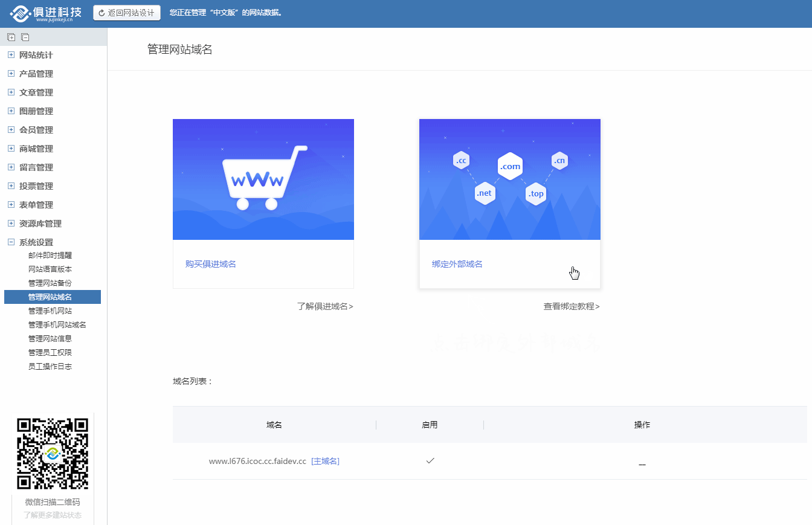
Task: Click the WeChat QR code image
Action: coord(53,453)
